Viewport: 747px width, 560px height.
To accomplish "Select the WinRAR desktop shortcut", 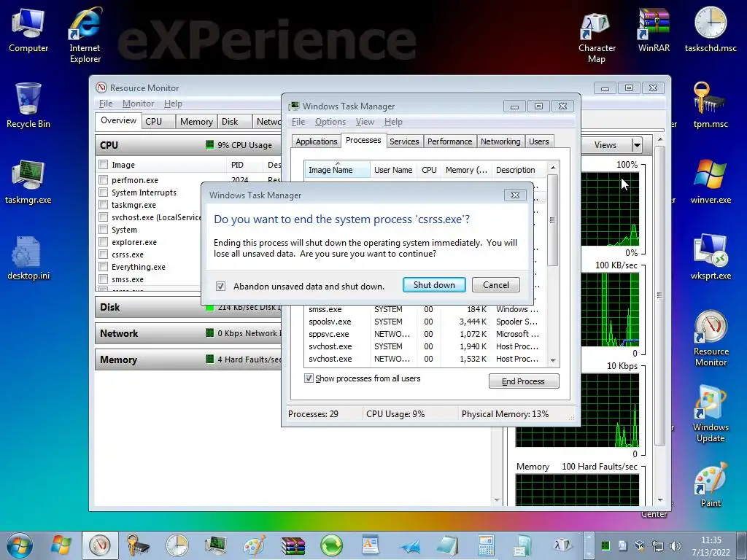I will coord(654,31).
